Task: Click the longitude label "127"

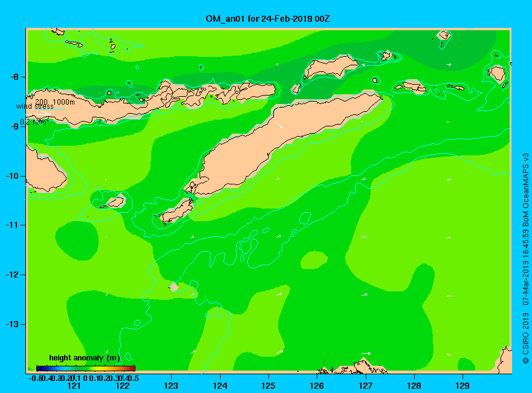Action: pyautogui.click(x=365, y=386)
